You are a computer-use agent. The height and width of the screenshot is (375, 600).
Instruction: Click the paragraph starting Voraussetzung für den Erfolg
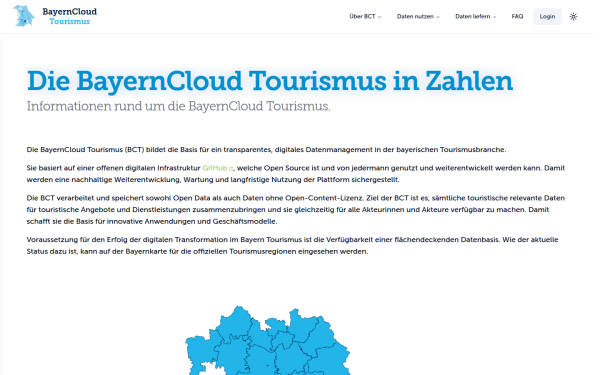[x=292, y=245]
